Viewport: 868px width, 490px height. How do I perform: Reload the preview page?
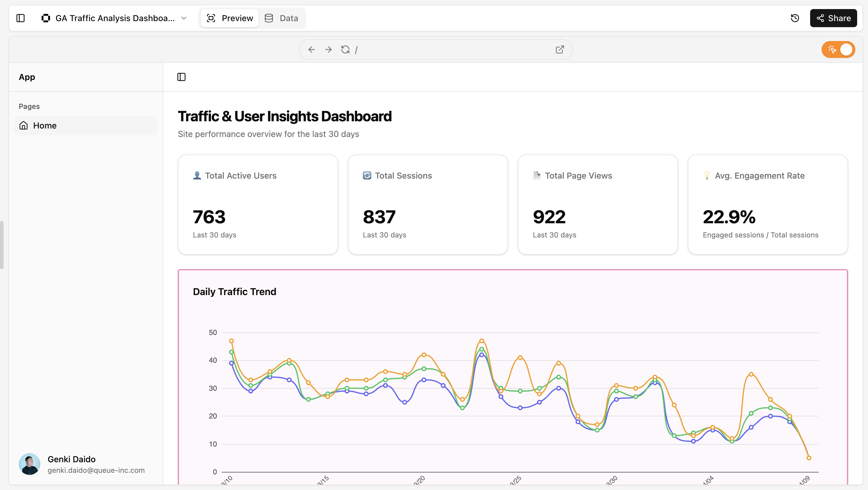click(x=345, y=50)
